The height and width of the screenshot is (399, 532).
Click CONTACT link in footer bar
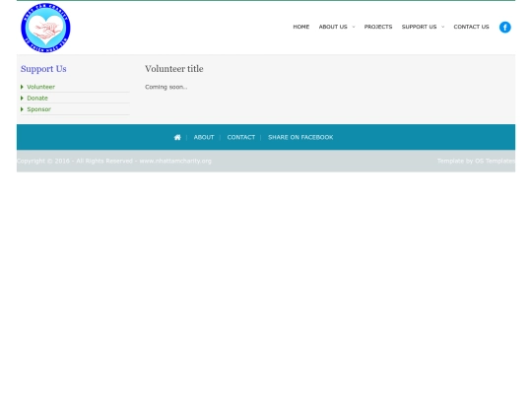[x=241, y=137]
